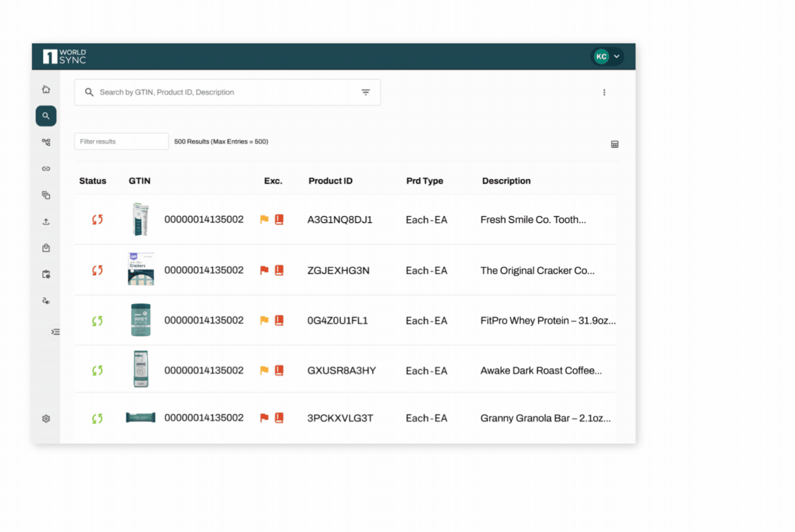This screenshot has height=532, width=795.
Task: Sort by the Product ID column header
Action: pyautogui.click(x=330, y=181)
